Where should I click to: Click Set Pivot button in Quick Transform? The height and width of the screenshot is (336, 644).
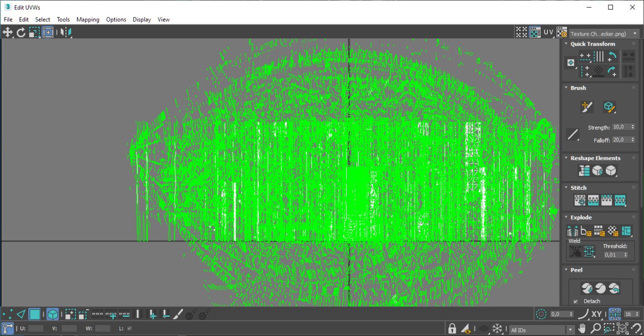571,63
